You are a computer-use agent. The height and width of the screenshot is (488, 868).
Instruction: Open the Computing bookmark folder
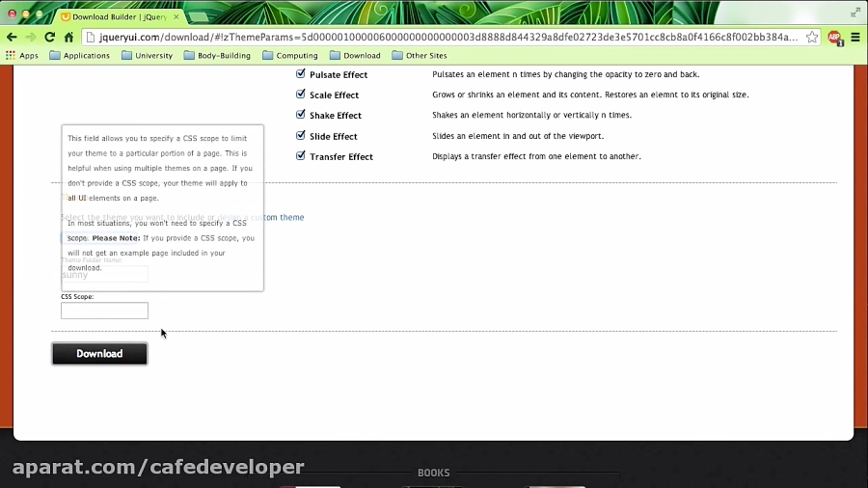[x=290, y=55]
